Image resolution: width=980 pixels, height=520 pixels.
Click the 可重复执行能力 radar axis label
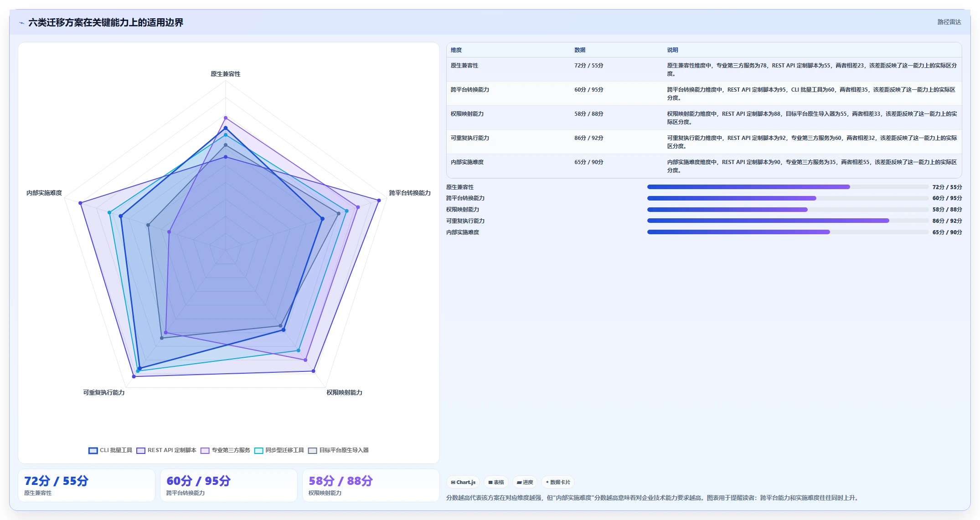104,392
